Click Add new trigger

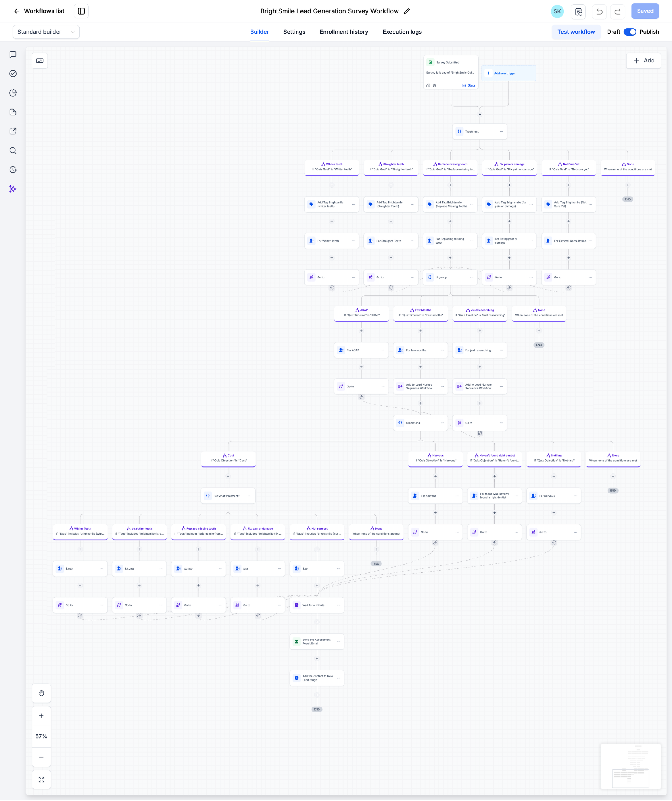tap(508, 73)
